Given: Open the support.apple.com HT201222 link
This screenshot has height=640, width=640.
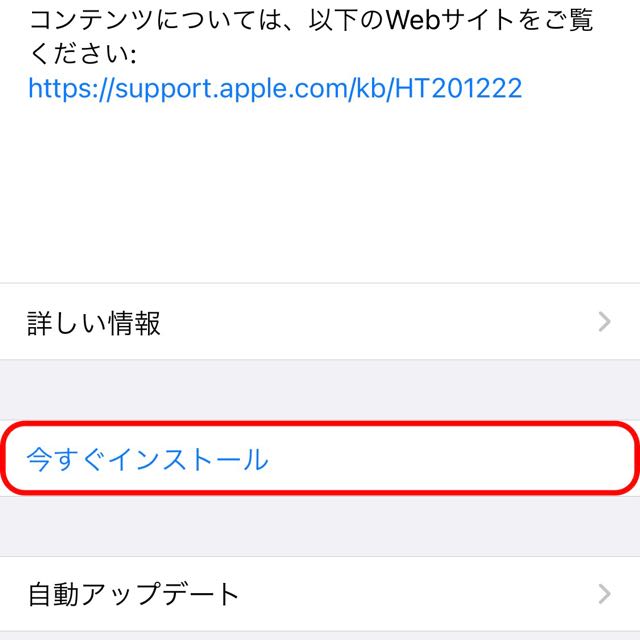Looking at the screenshot, I should [275, 89].
